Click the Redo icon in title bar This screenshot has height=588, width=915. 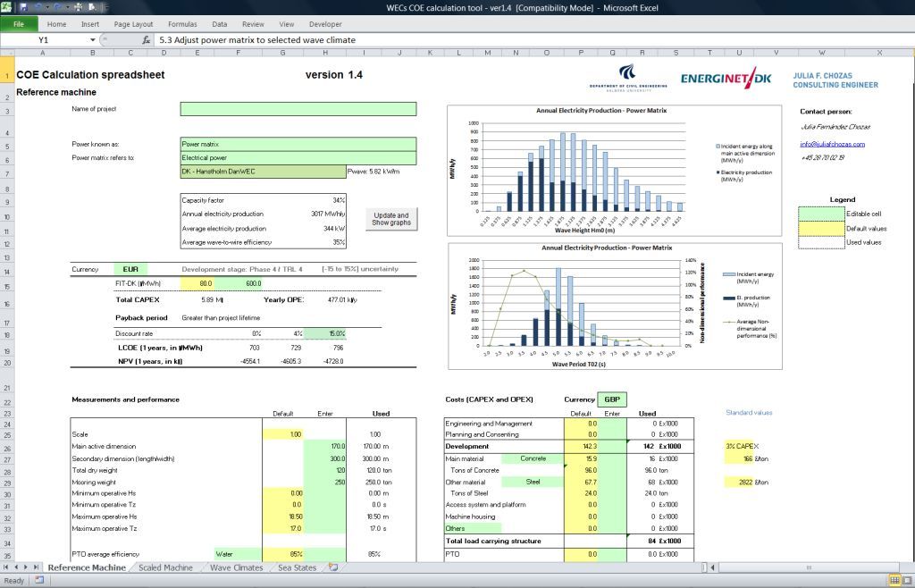[x=58, y=6]
